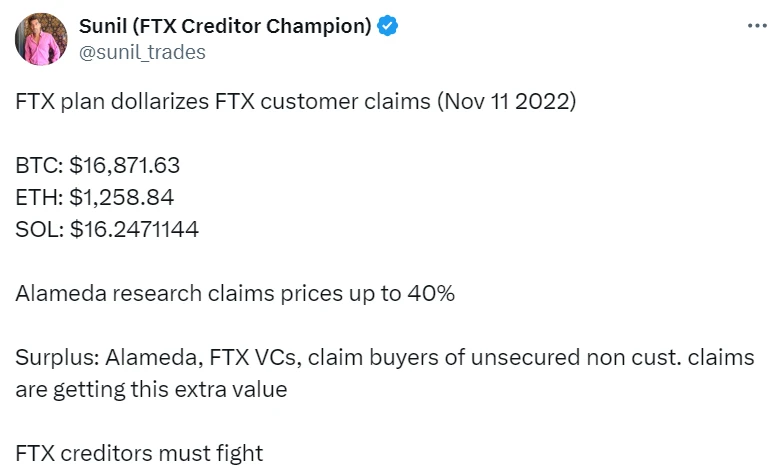The image size is (771, 475).
Task: Click the display name Sunil (FTX Creditor Champion)
Action: pyautogui.click(x=224, y=27)
